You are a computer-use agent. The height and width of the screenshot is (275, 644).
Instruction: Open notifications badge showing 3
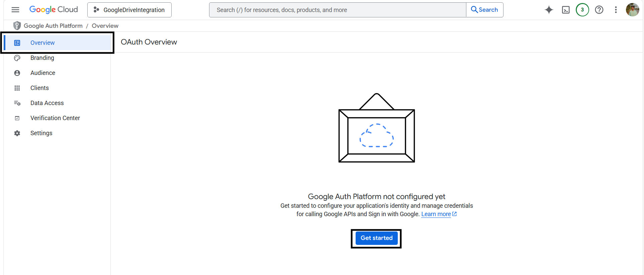click(x=582, y=10)
